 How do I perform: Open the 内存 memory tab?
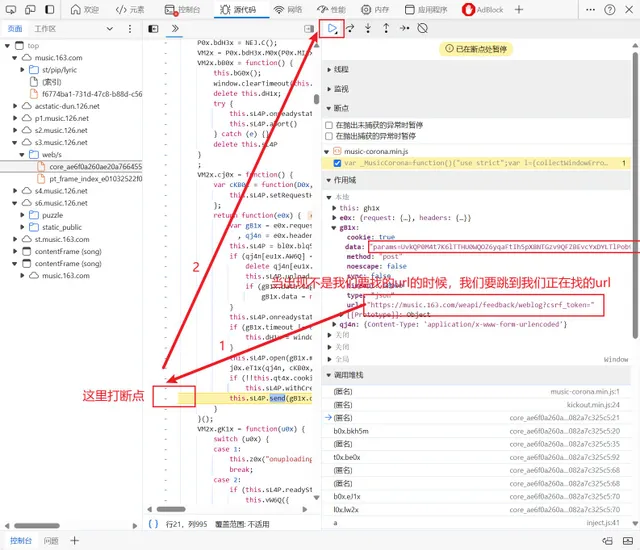[x=375, y=9]
